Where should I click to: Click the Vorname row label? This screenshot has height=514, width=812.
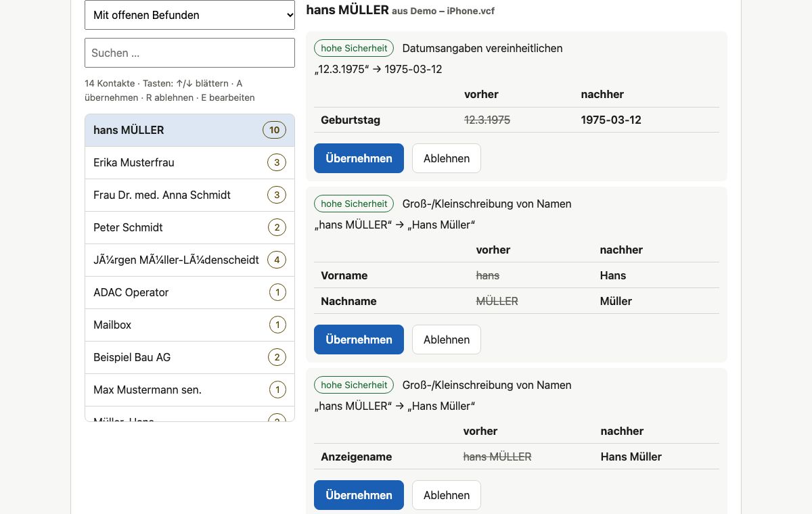[x=344, y=275]
